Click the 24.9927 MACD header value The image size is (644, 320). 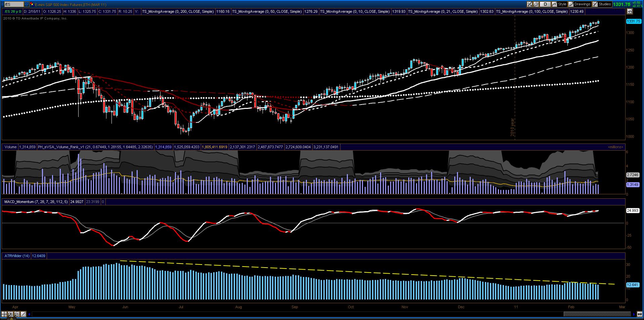(77, 202)
